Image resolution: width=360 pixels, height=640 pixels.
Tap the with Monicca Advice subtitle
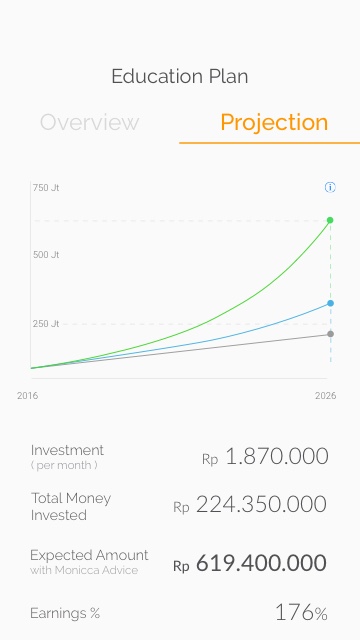tap(84, 570)
